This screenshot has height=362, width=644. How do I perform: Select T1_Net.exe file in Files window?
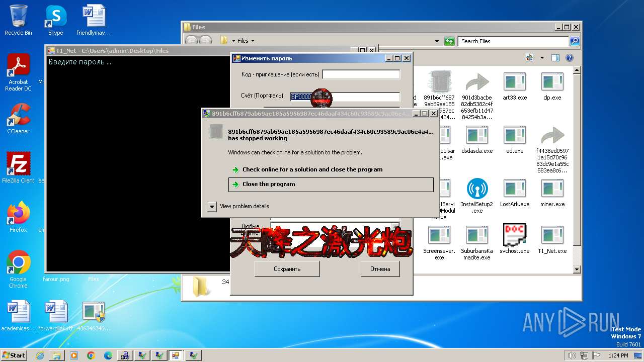click(x=552, y=239)
